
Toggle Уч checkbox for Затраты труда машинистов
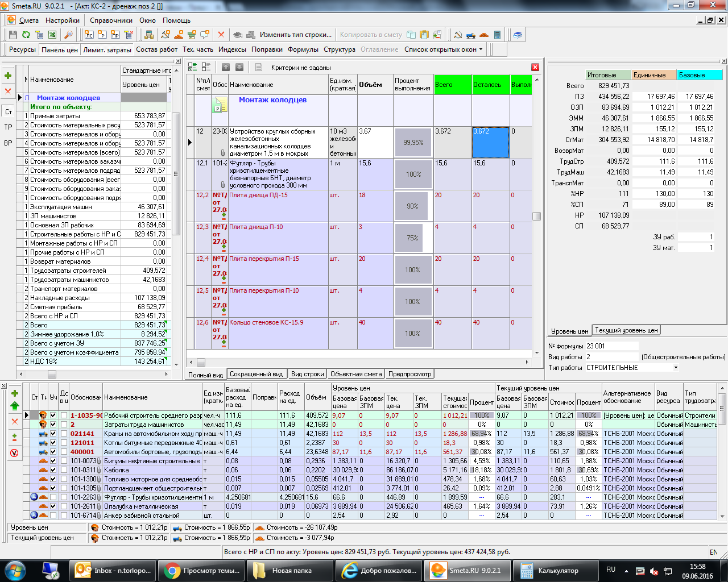53,425
